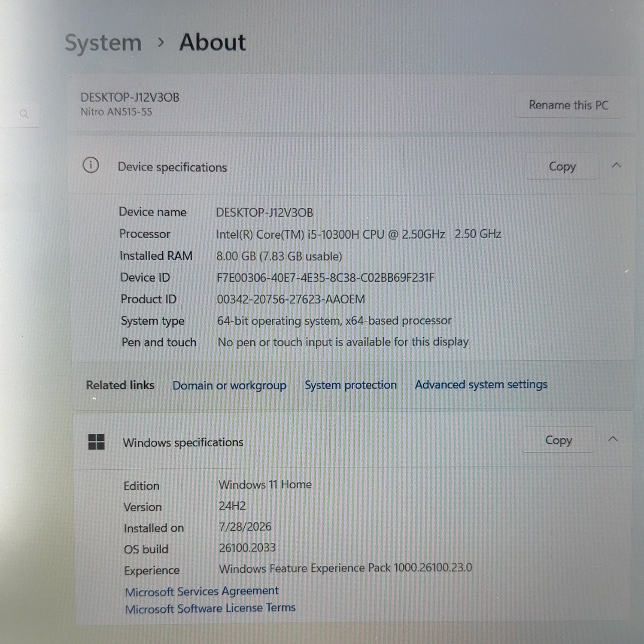Viewport: 644px width, 644px height.
Task: Click the Installed on date 7/28/2026
Action: (245, 527)
